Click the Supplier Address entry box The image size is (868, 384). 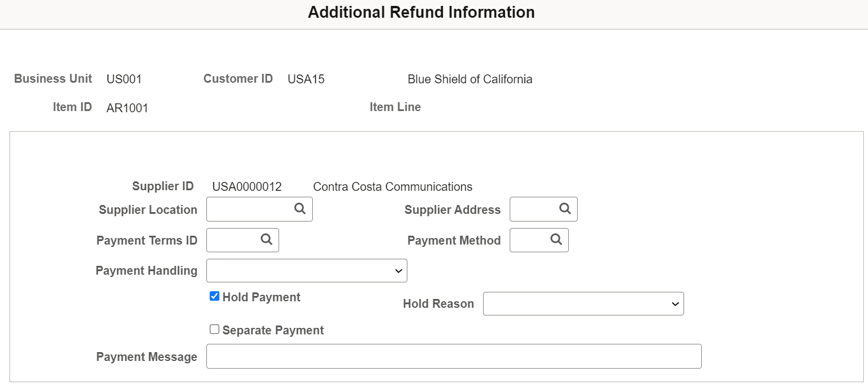pyautogui.click(x=532, y=209)
